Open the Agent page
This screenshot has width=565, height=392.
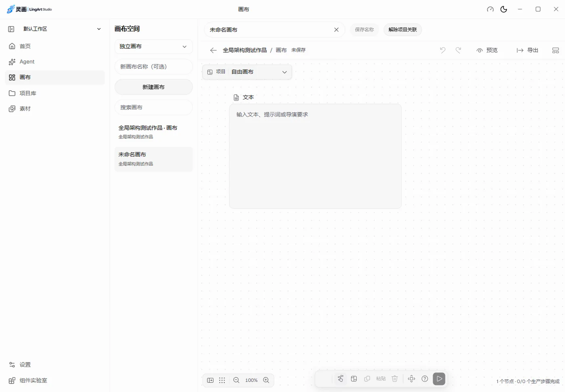[x=55, y=62]
